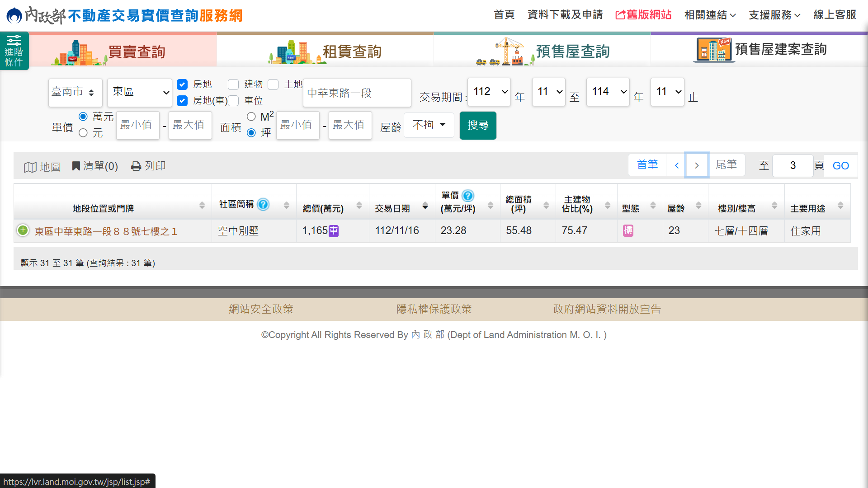Click the 社區簡稱 help question mark icon
The image size is (868, 488).
click(x=263, y=204)
